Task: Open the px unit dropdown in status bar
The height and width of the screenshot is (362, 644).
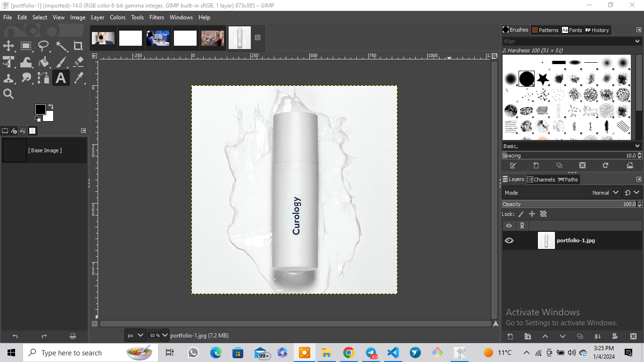Action: (135, 335)
